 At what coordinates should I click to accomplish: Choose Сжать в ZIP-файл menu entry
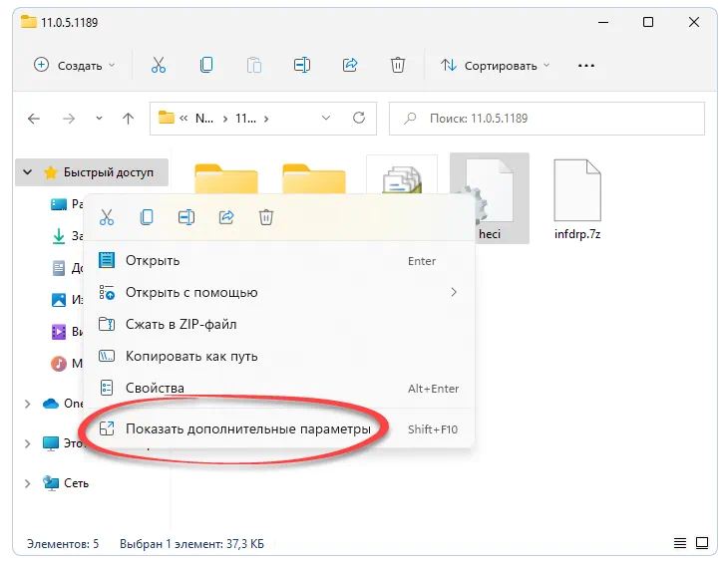279,324
